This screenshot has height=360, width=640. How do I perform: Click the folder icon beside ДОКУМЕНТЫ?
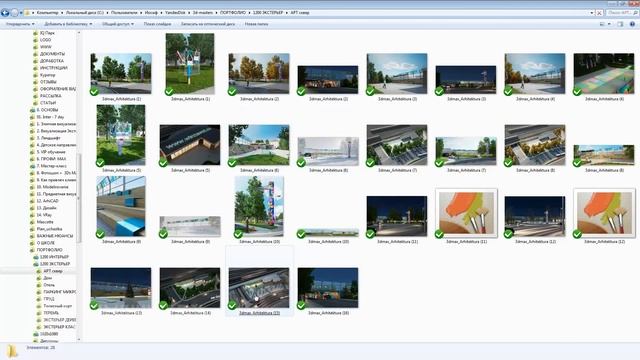[x=36, y=54]
